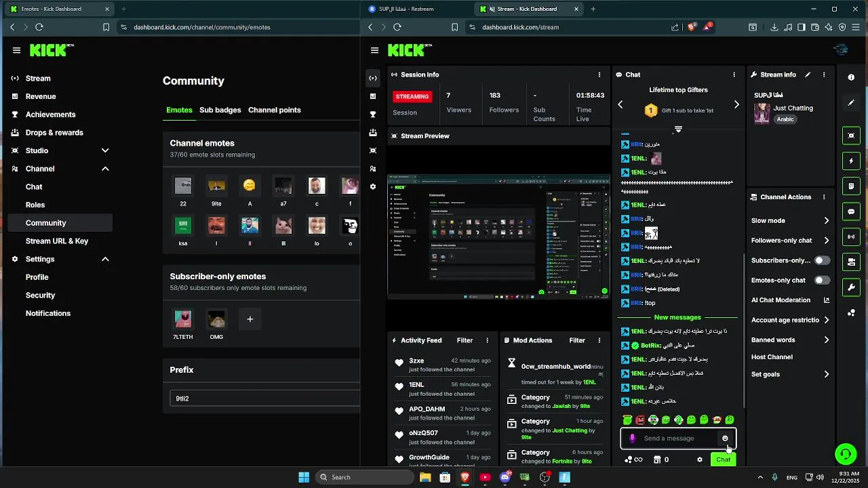The height and width of the screenshot is (488, 868).
Task: Click the purple microphone icon in chat box
Action: pos(632,439)
